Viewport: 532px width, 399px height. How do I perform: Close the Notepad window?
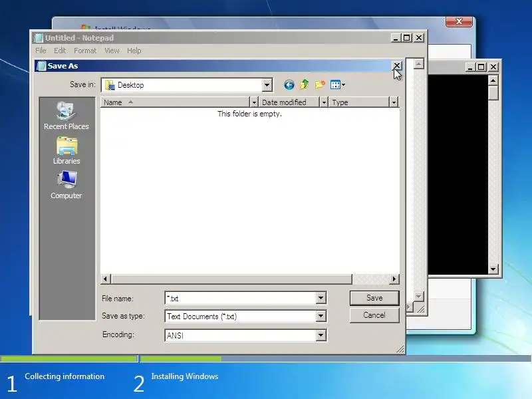(419, 38)
